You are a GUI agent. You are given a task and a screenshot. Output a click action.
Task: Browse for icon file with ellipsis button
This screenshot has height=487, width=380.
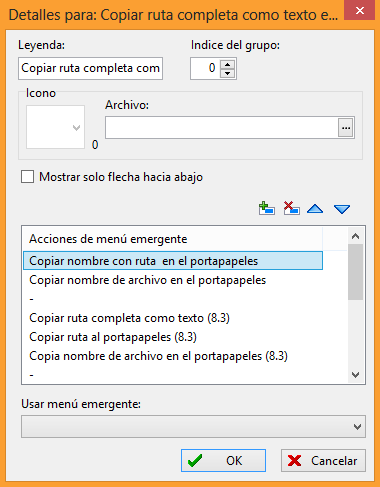(346, 128)
